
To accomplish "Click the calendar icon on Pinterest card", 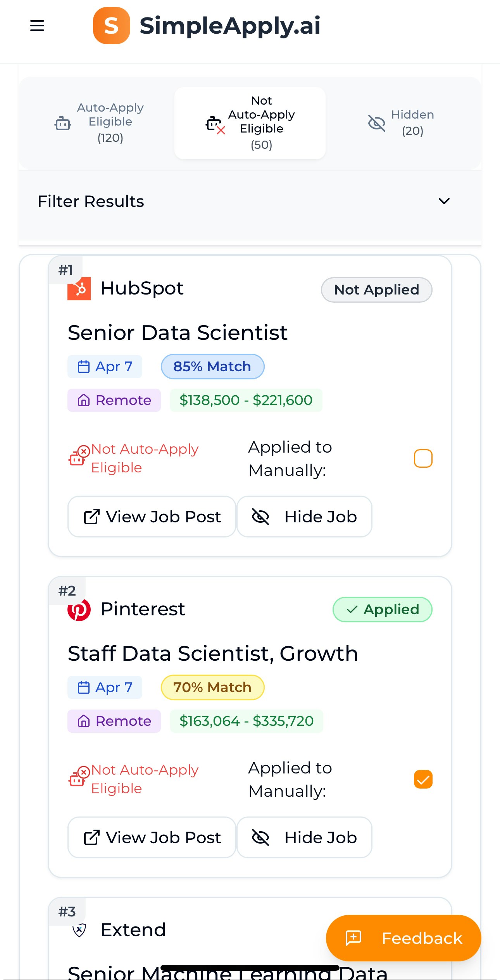I will click(x=84, y=687).
